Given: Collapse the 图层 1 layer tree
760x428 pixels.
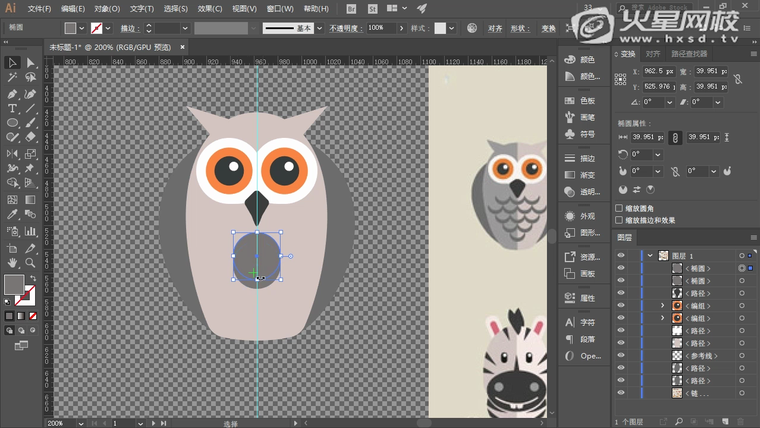Looking at the screenshot, I should [649, 256].
